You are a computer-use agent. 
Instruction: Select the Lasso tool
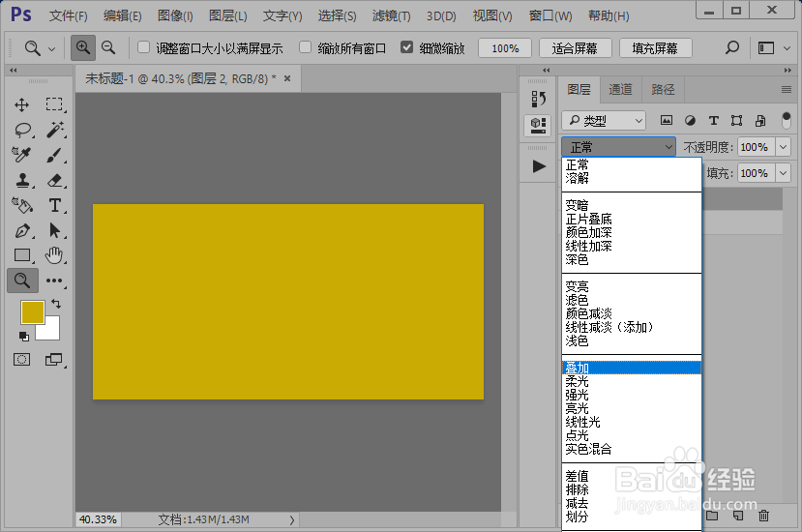pyautogui.click(x=22, y=130)
